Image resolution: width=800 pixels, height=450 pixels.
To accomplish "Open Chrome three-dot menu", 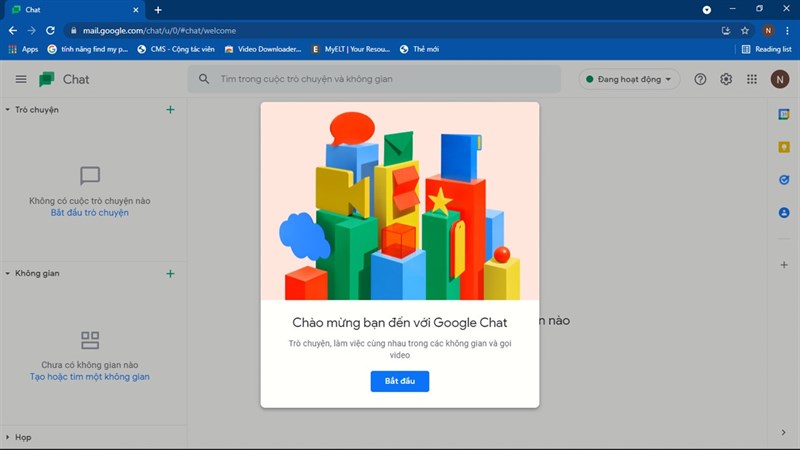I will (787, 31).
